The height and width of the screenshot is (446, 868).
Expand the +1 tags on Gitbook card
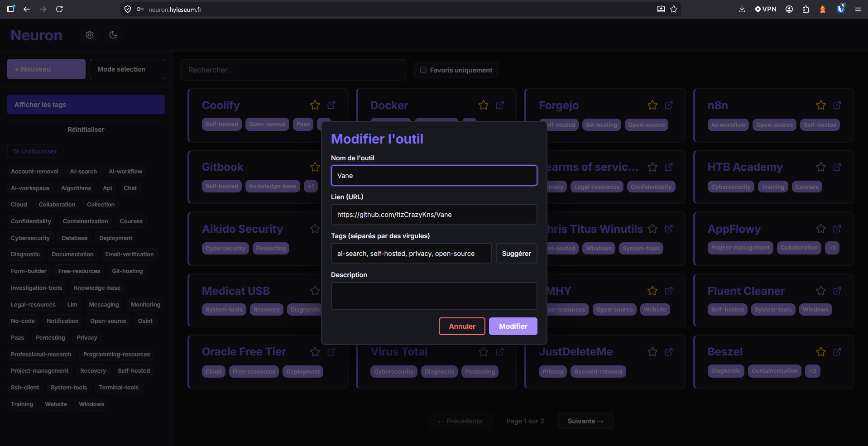pos(311,186)
